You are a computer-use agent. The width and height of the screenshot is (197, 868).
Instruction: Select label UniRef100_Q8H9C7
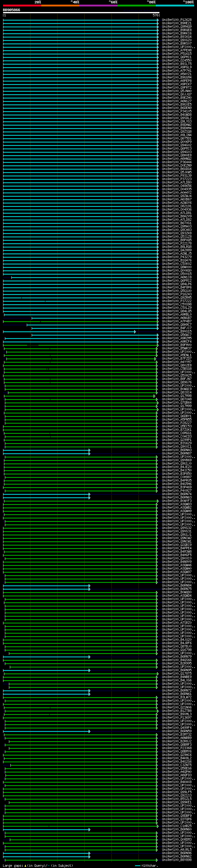tap(177, 325)
